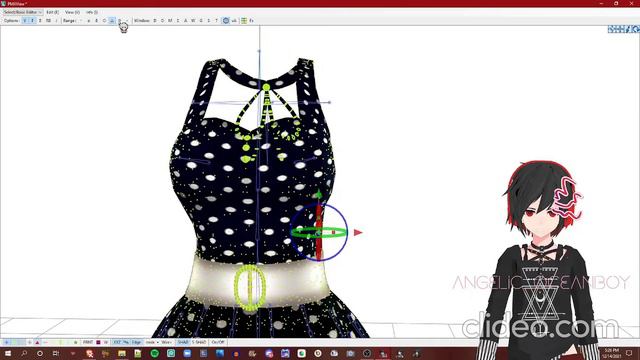Click the view control icons at top right
This screenshot has height=360, width=640.
(x=623, y=29)
